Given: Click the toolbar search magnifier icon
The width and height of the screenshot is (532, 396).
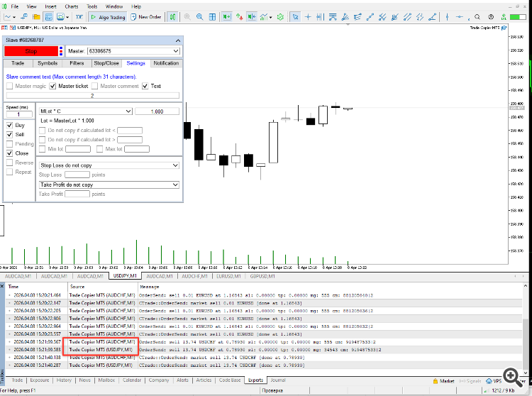Looking at the screenshot, I should point(477,16).
